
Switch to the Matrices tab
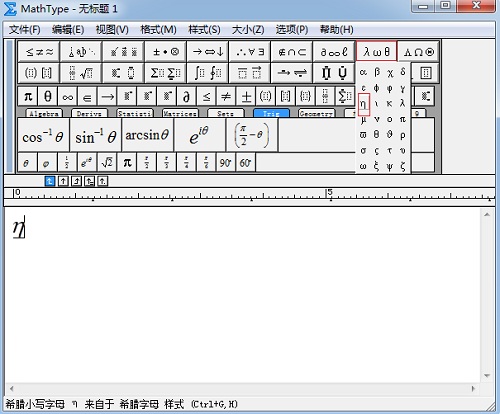tap(180, 113)
